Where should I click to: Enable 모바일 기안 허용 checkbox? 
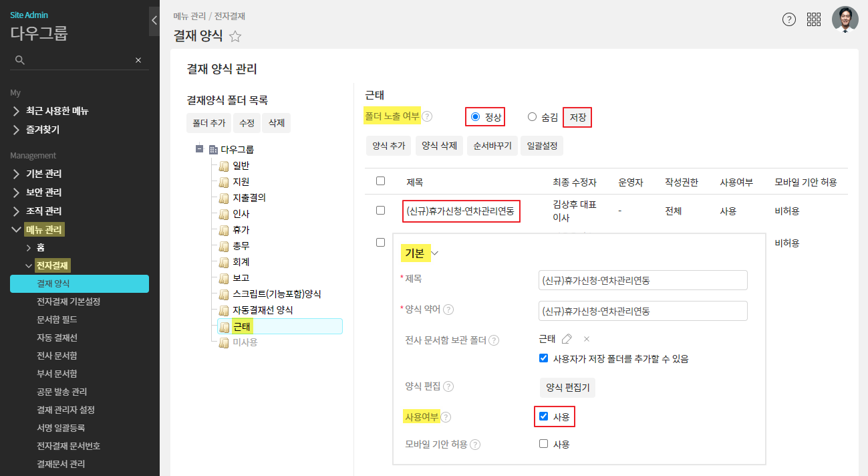[544, 444]
